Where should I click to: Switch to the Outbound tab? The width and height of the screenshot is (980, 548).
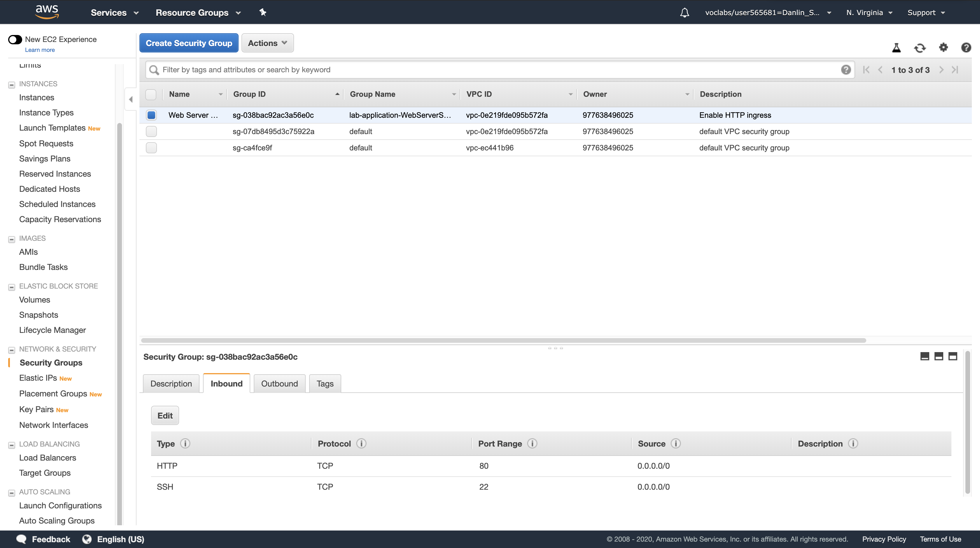pos(279,383)
